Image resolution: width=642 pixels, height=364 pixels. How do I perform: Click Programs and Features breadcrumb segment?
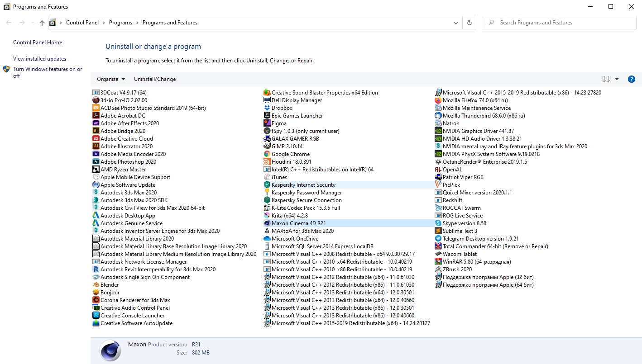coord(170,23)
